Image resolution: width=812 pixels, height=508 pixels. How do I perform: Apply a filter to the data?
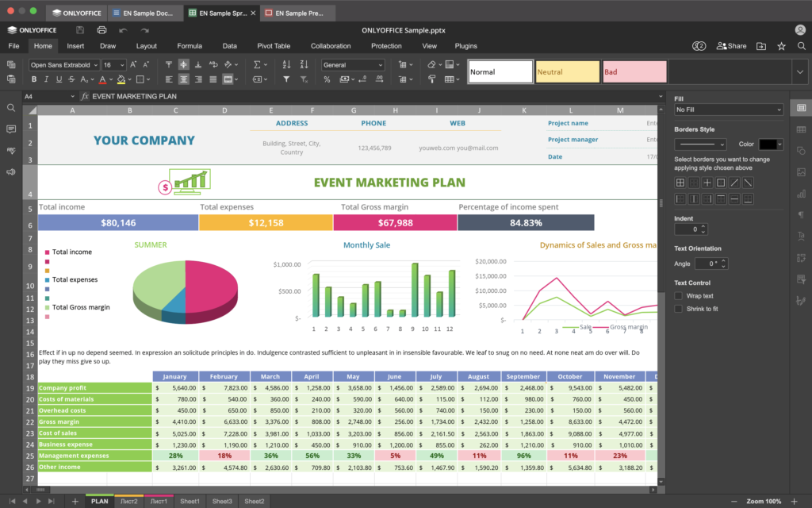286,79
